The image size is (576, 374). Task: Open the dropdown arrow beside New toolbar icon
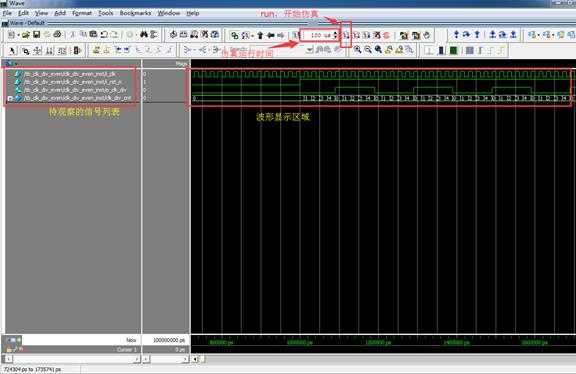pos(18,35)
